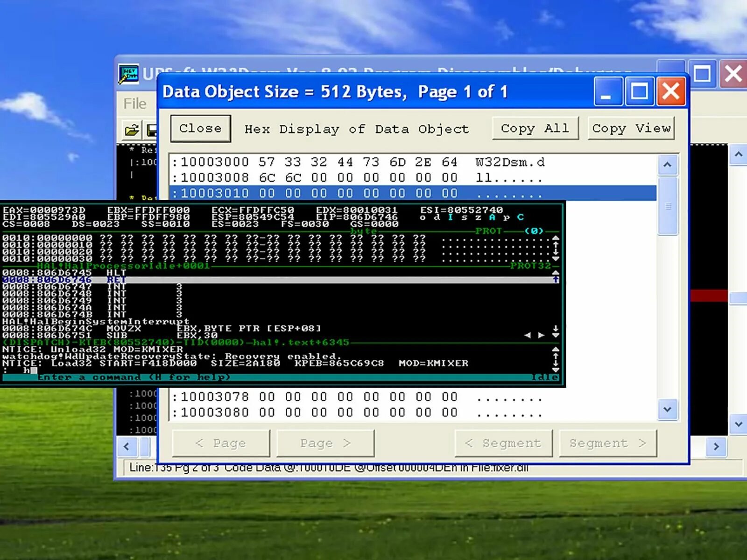The height and width of the screenshot is (560, 747).
Task: Click the hex list vertical scrollbar thumb
Action: pos(668,205)
